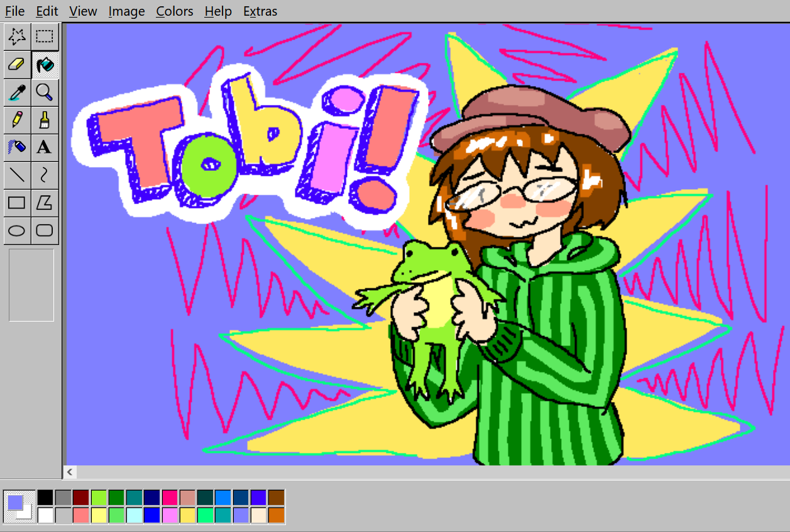Open the Image menu
The image size is (790, 532).
[126, 11]
